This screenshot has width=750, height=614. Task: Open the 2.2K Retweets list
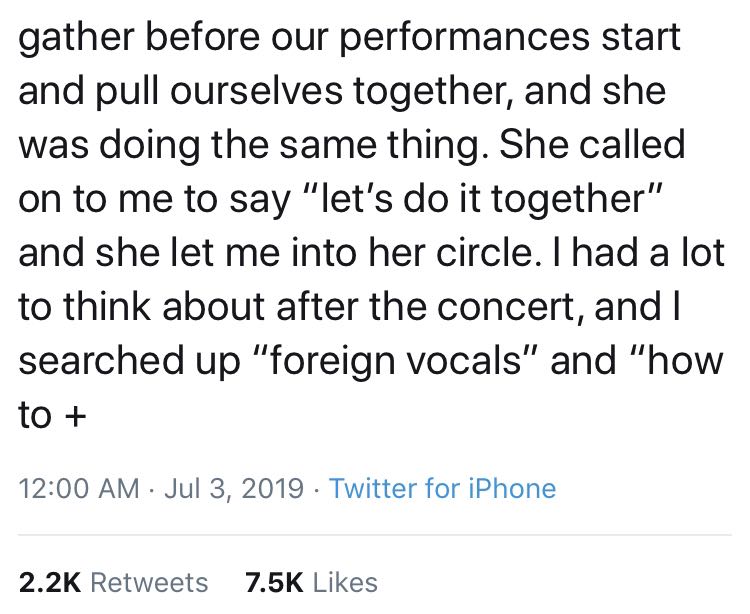pos(114,582)
